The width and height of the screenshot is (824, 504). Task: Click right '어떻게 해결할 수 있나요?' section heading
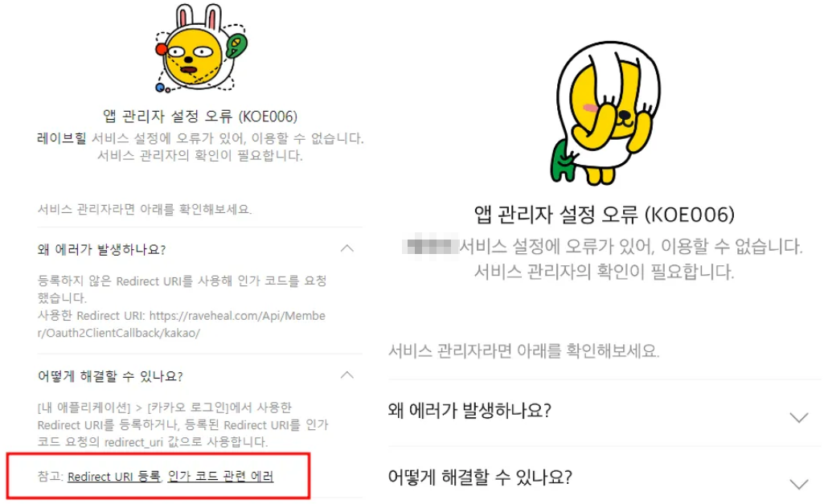click(x=480, y=477)
